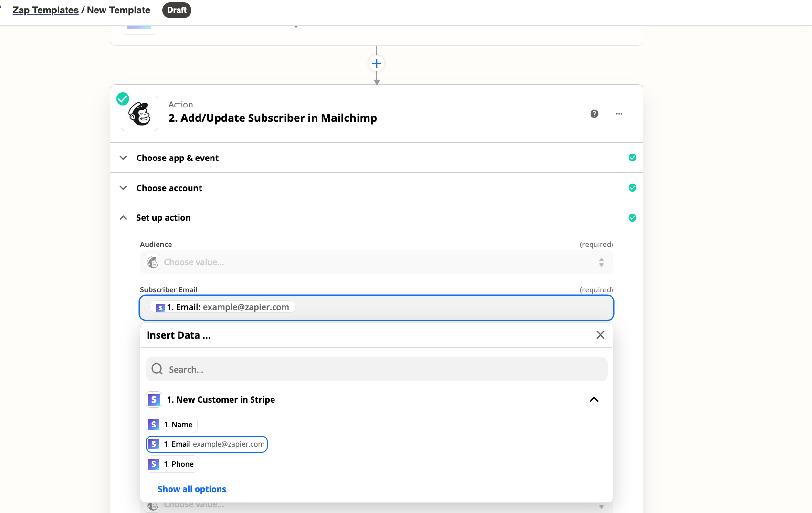The width and height of the screenshot is (812, 513).
Task: Open the help question mark icon
Action: pos(594,114)
